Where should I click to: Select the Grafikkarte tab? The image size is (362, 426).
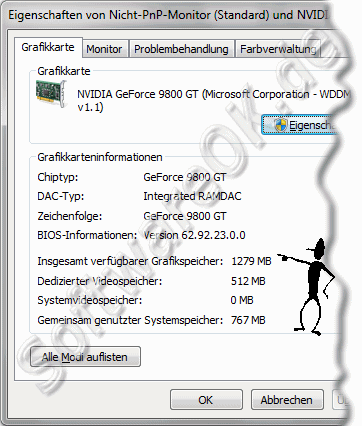pyautogui.click(x=48, y=47)
